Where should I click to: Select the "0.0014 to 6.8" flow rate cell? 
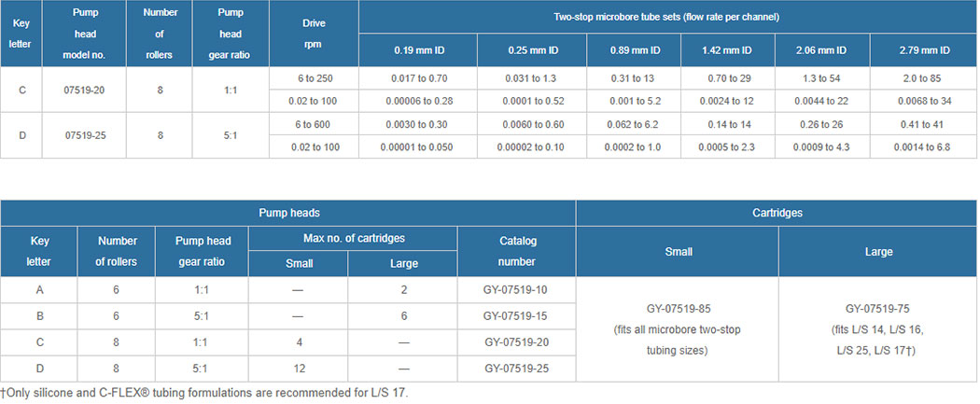[x=924, y=146]
